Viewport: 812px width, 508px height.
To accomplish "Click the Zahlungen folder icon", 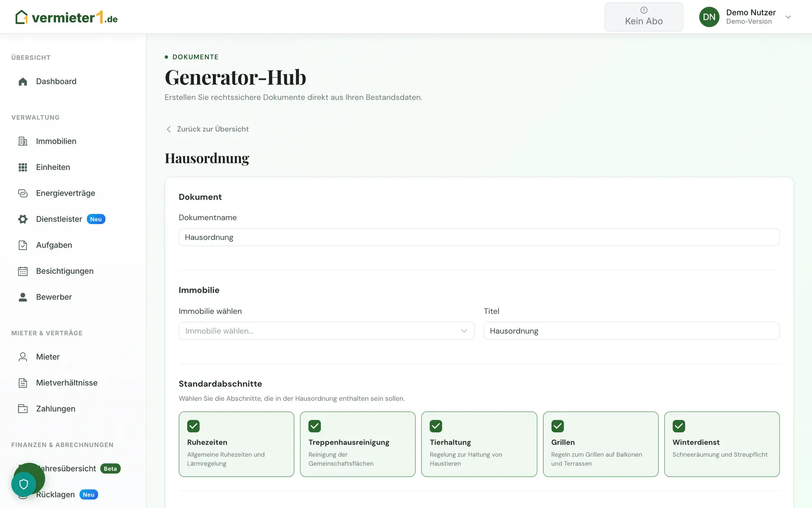I will 23,409.
